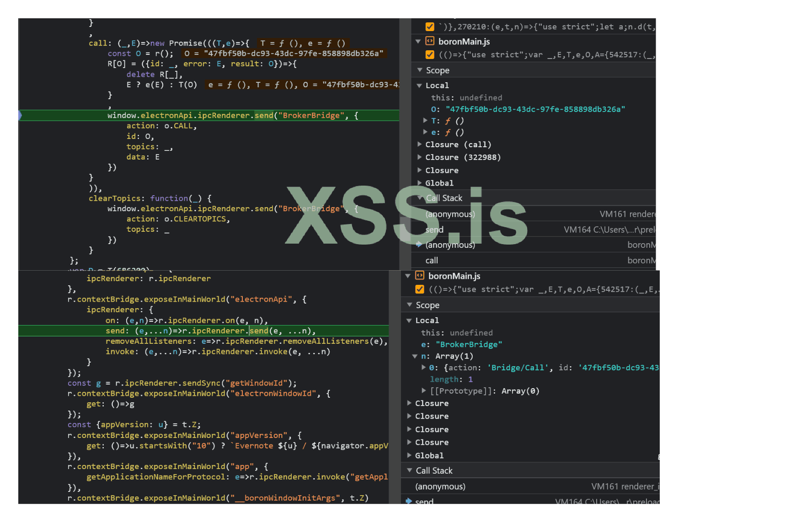Uncheck the breakpoint starting with `)},270210
Image resolution: width=812 pixels, height=523 pixels.
pos(430,27)
